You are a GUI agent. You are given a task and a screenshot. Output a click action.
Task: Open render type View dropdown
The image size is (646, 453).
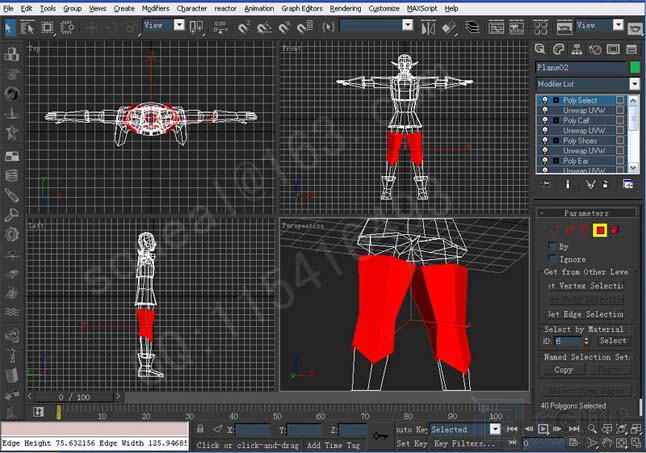pos(618,25)
